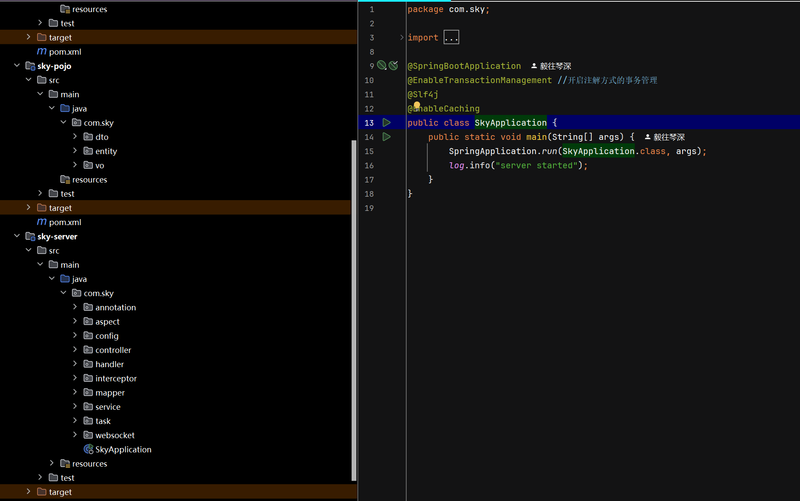
Task: Select the websocket package folder icon
Action: click(x=88, y=435)
